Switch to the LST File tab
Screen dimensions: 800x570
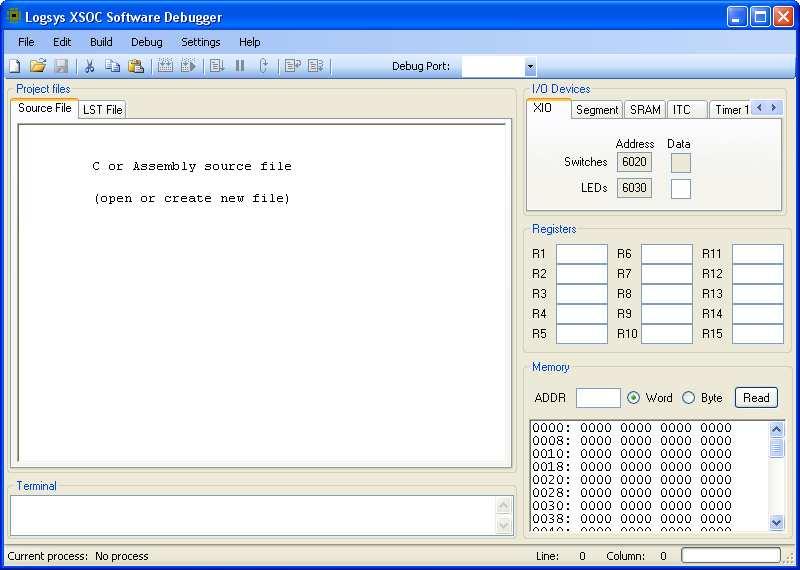tap(102, 110)
